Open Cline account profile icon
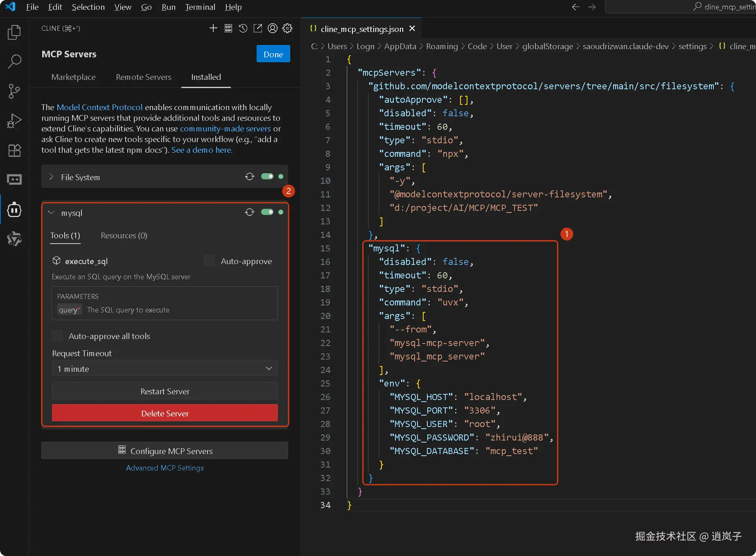 pos(273,28)
